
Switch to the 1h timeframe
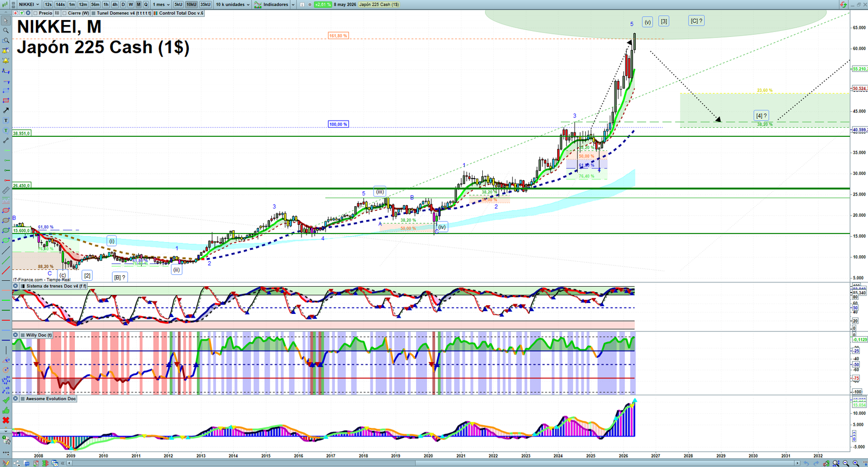click(x=106, y=4)
